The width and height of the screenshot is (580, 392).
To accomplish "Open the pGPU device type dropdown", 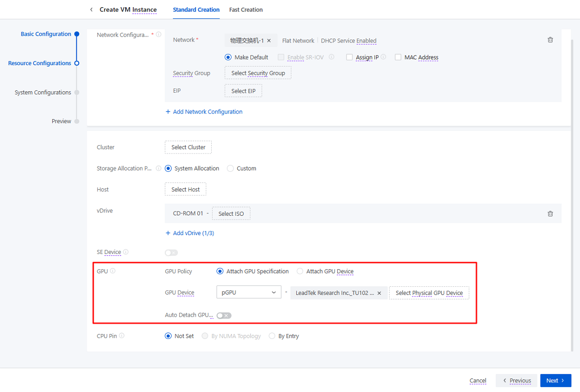I will pyautogui.click(x=248, y=293).
